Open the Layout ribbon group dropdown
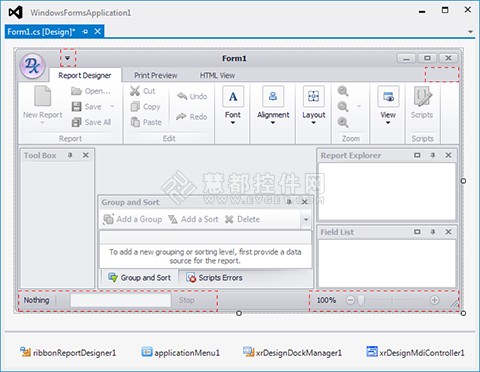 click(x=313, y=105)
